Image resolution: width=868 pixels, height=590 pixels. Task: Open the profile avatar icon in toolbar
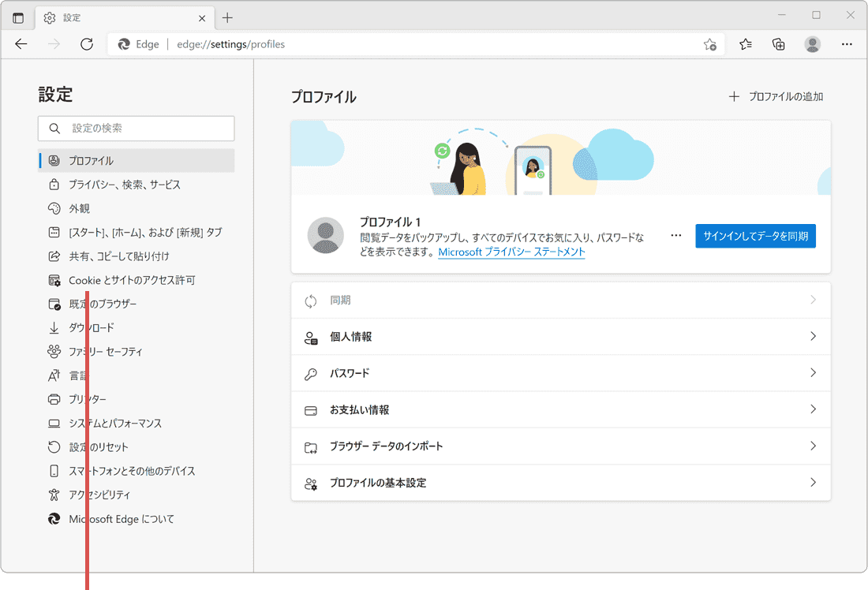point(813,44)
